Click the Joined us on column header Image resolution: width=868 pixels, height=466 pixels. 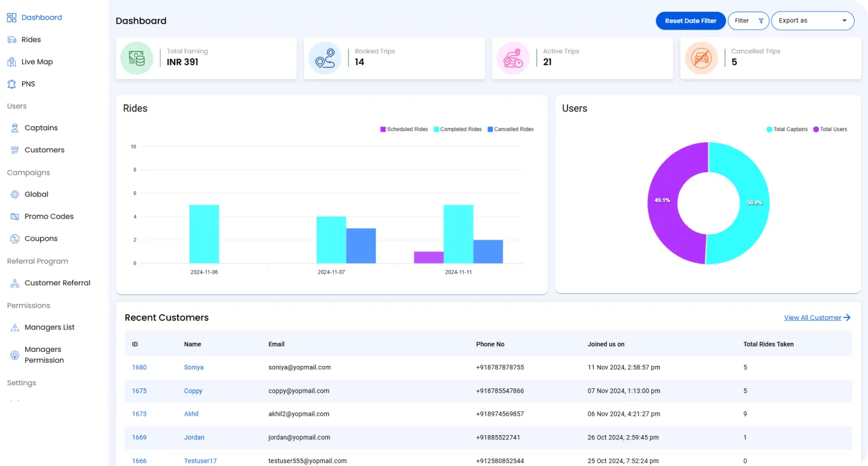[606, 344]
